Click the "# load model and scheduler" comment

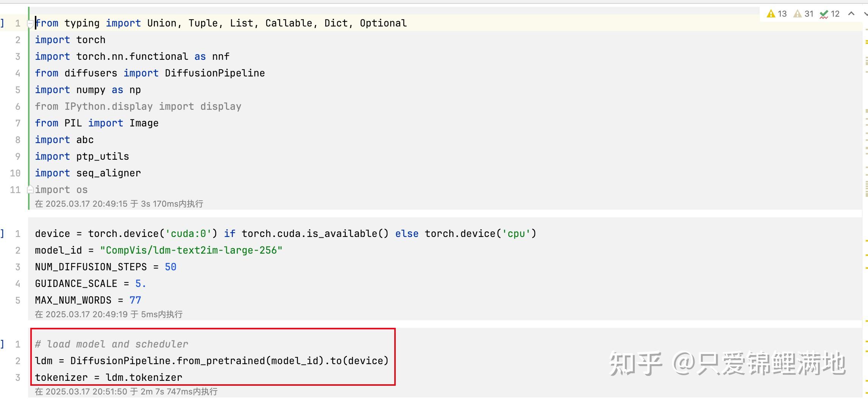pos(111,344)
